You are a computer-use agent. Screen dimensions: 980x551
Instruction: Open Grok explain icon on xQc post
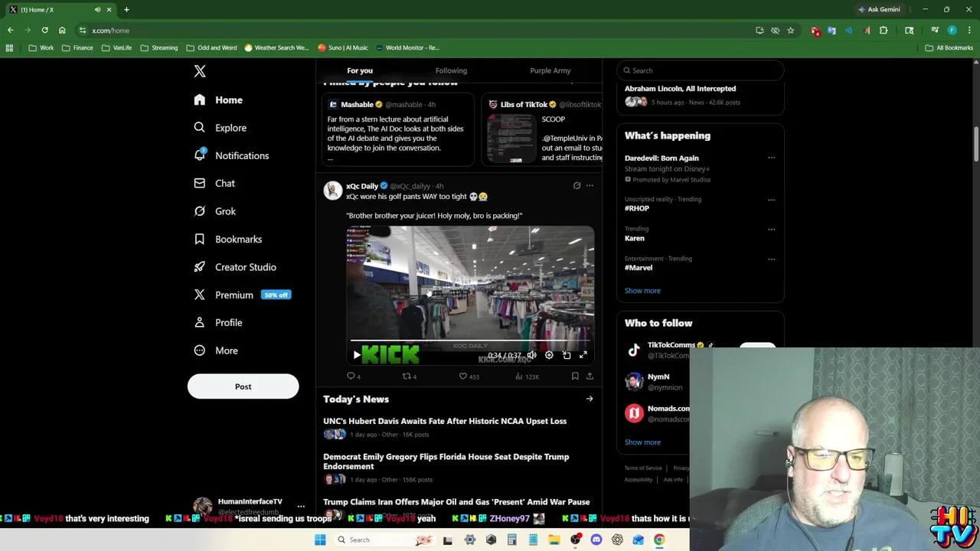tap(577, 185)
